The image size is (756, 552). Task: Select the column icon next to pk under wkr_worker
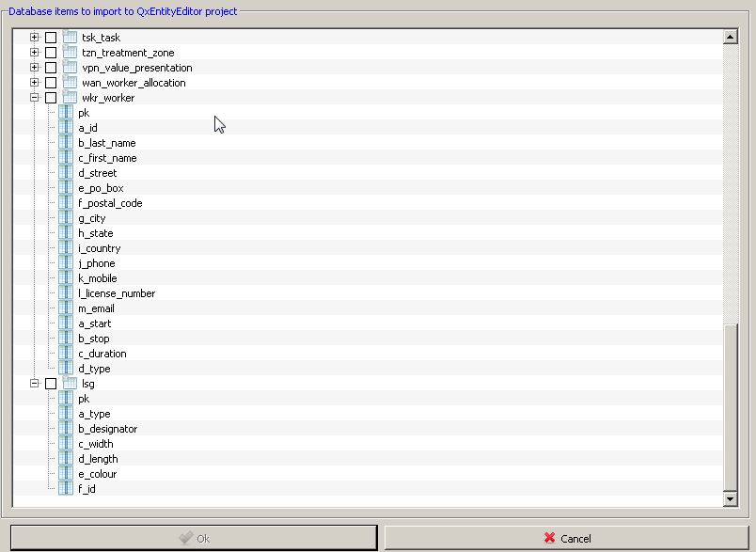65,113
